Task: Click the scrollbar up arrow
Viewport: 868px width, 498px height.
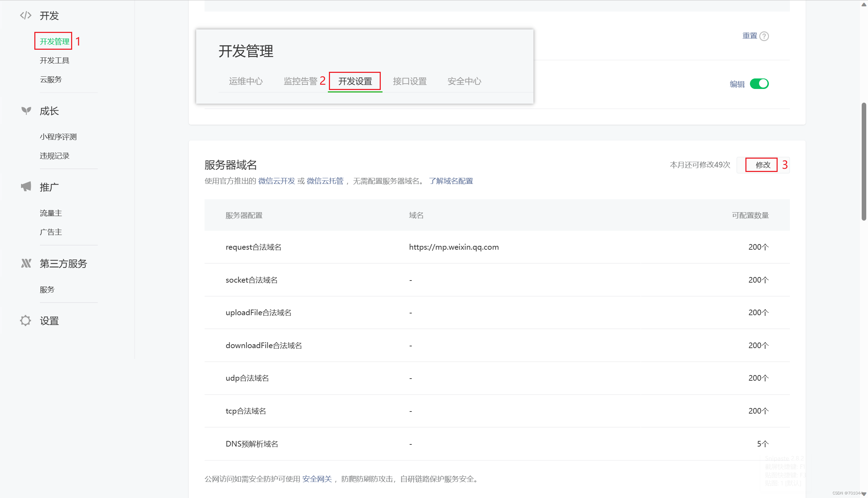Action: point(864,4)
